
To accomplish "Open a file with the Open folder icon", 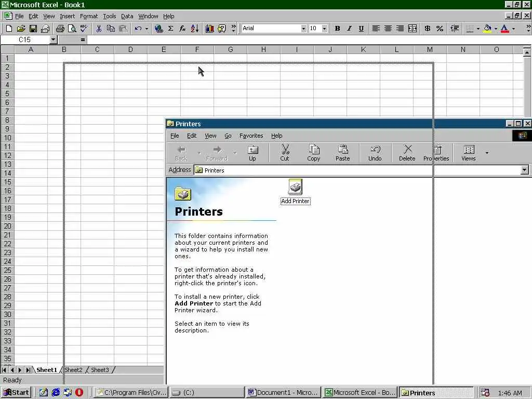I will click(x=21, y=29).
